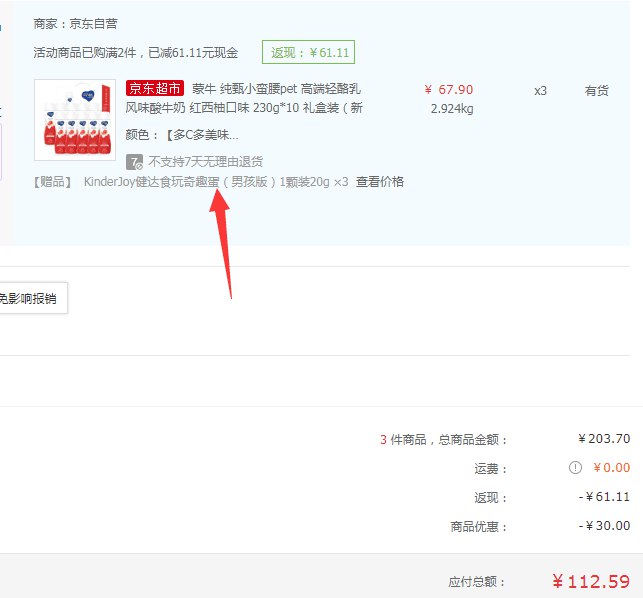Image resolution: width=643 pixels, height=598 pixels.
Task: Click the freight info icon beside 运费
Action: tap(575, 468)
